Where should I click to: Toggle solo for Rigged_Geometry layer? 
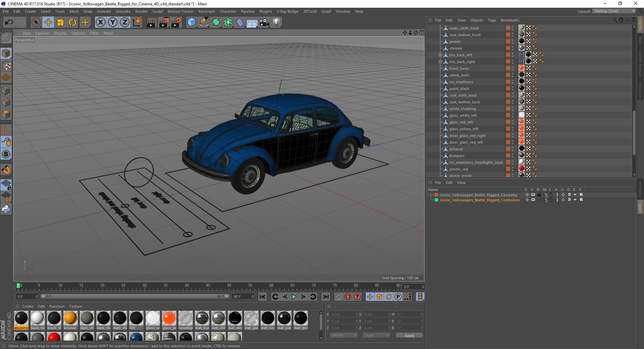(527, 195)
